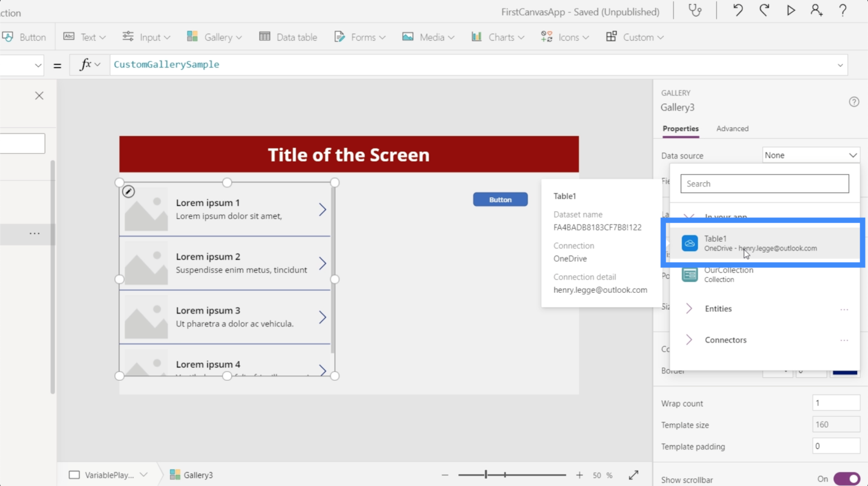The image size is (868, 486).
Task: Select the Lorem ipsum 2 image placeholder
Action: (x=146, y=263)
